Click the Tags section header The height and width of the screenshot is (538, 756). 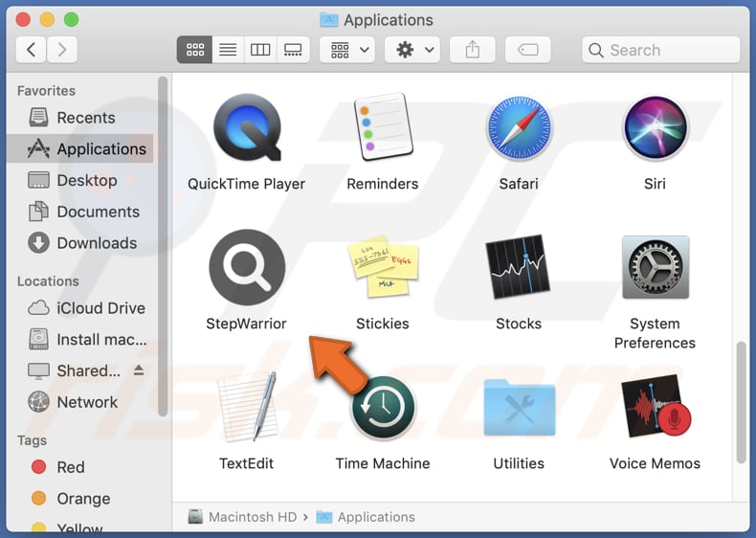pyautogui.click(x=32, y=440)
